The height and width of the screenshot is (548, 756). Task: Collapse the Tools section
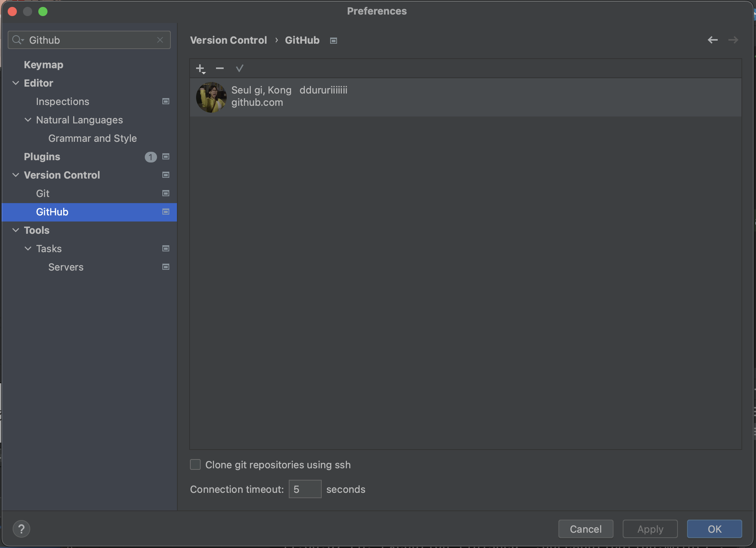click(16, 230)
